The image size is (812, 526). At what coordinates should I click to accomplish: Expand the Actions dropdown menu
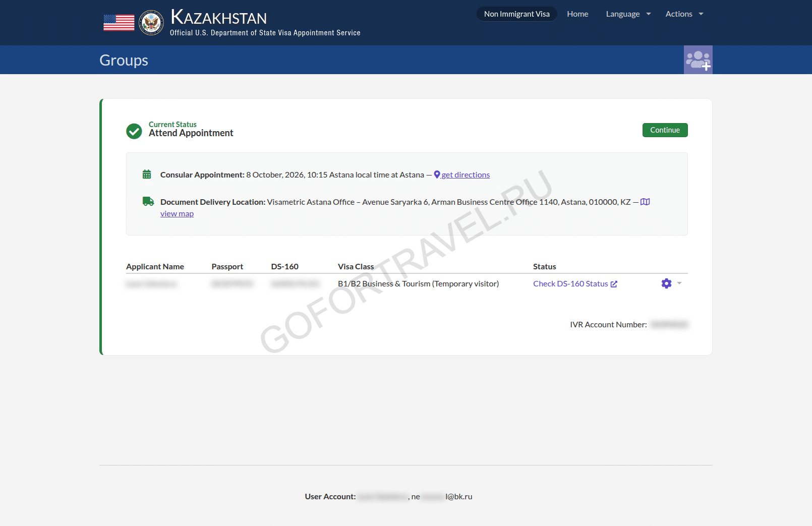pos(684,14)
